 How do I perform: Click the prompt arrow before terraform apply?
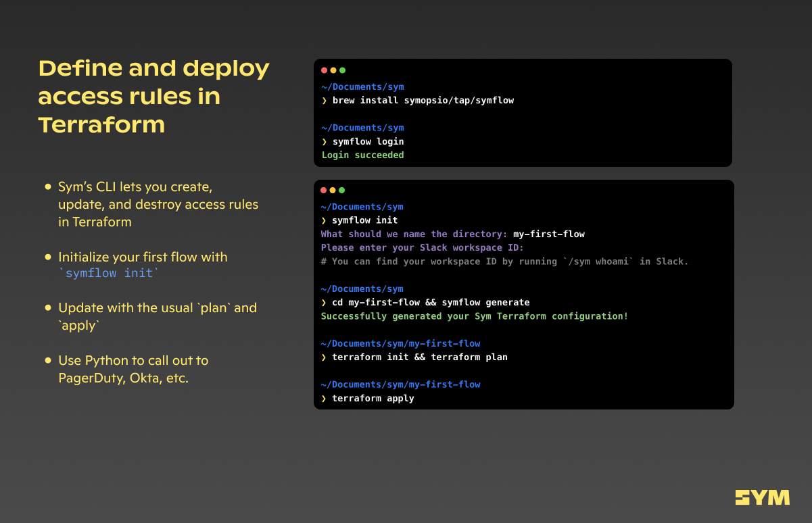tap(324, 399)
